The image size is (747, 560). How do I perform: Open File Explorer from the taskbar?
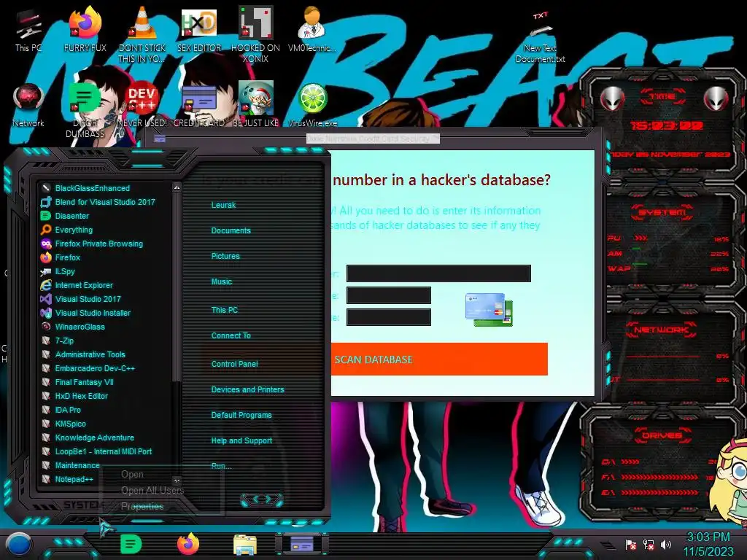(x=245, y=545)
